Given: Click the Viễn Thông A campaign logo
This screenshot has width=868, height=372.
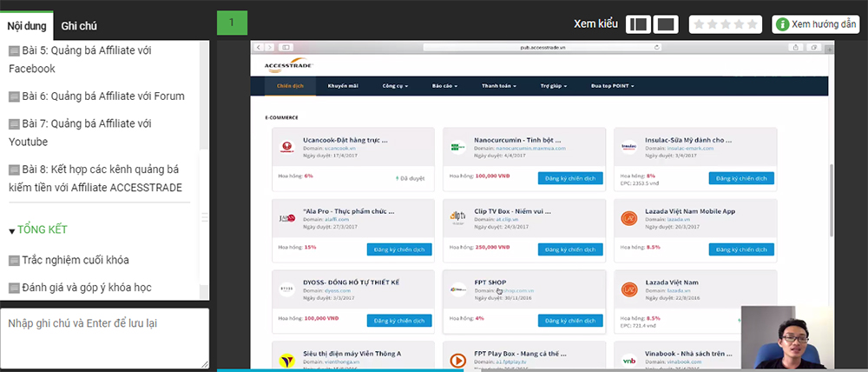Looking at the screenshot, I should (x=286, y=361).
